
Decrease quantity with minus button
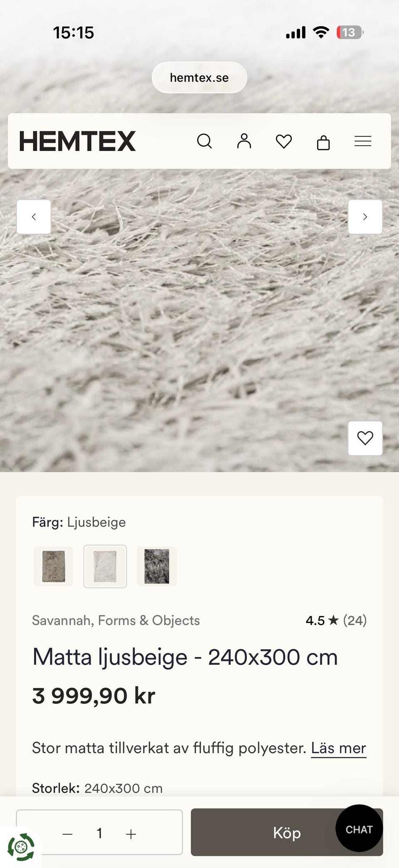click(x=67, y=834)
